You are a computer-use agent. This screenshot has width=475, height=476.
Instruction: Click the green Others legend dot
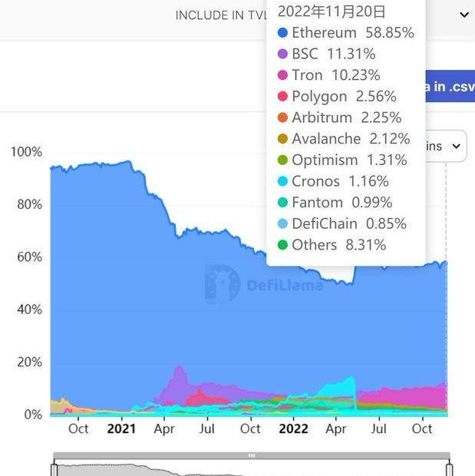click(282, 246)
